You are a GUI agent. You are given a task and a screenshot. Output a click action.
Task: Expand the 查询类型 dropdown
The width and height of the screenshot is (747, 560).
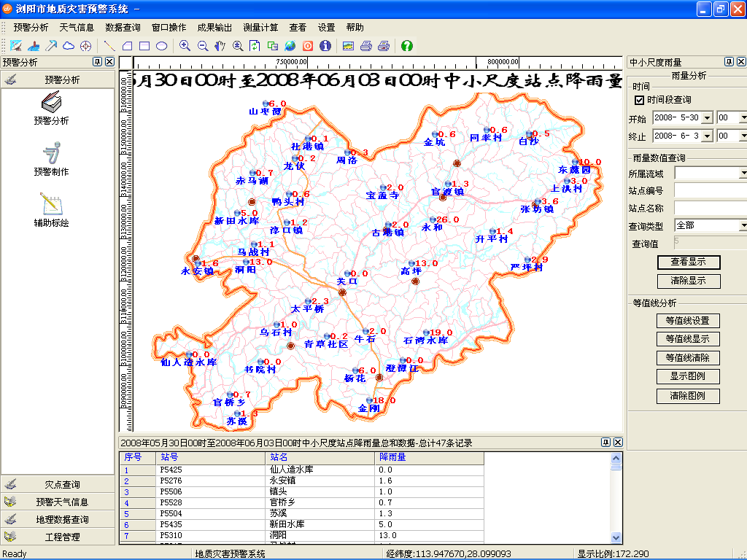pyautogui.click(x=743, y=227)
